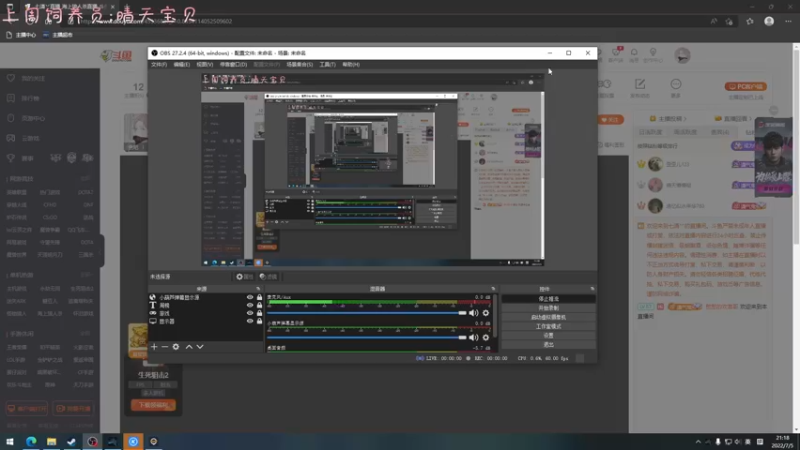Click browser favorites star icon
Viewport: 800px width, 450px height.
[749, 21]
